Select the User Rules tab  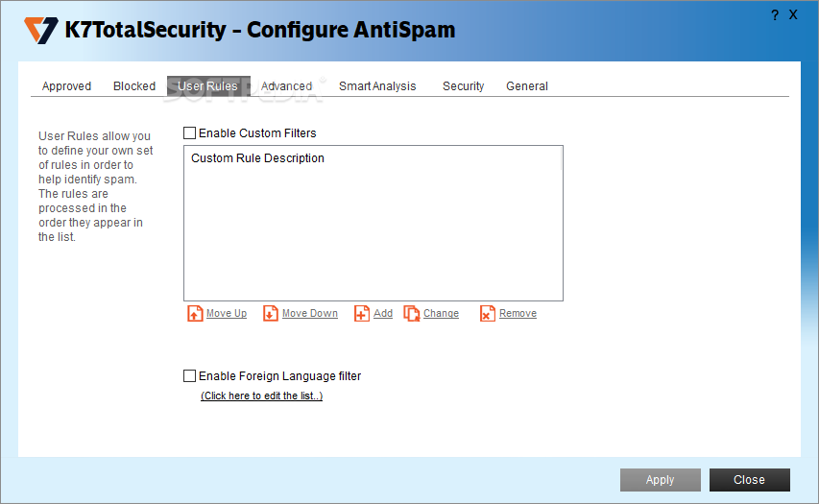coord(208,86)
